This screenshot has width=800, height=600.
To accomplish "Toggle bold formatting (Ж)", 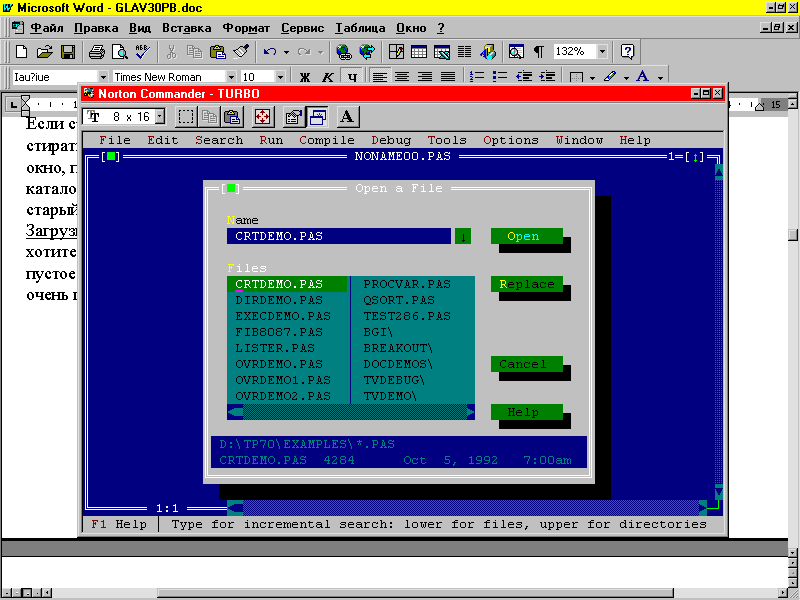I will [305, 77].
